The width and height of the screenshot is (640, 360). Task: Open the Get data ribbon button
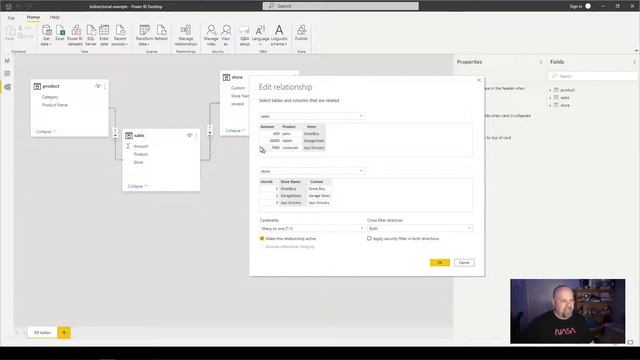(x=46, y=35)
